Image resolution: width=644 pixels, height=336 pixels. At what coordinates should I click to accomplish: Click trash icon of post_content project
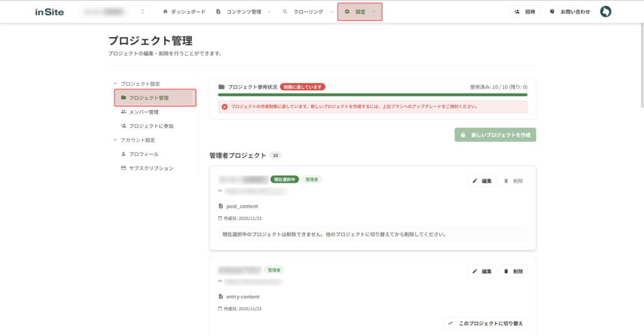tap(506, 181)
